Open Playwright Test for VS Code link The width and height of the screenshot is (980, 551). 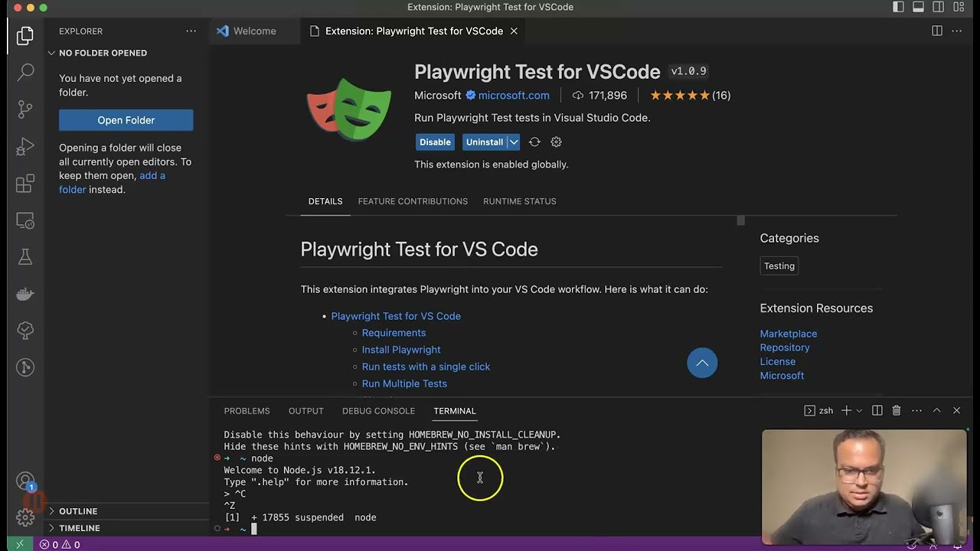pyautogui.click(x=396, y=316)
